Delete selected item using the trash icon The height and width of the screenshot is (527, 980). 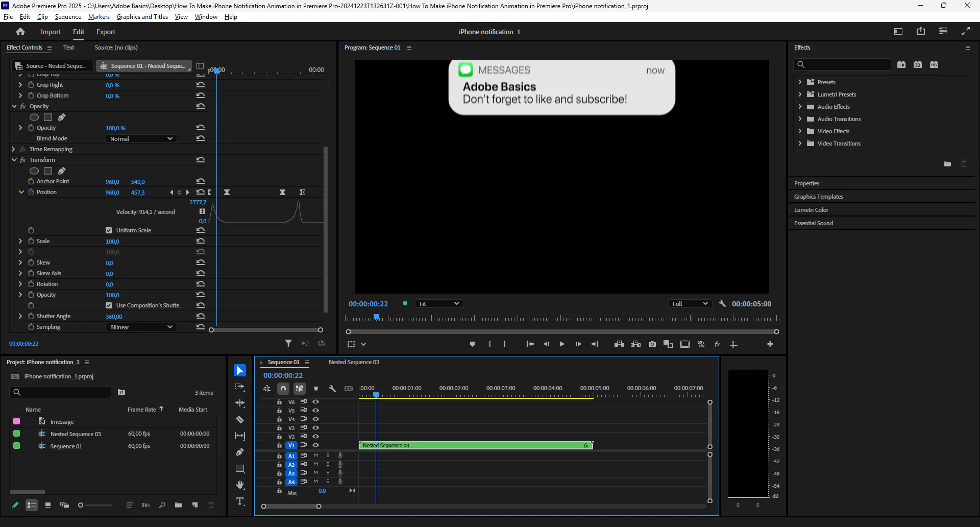pos(211,505)
